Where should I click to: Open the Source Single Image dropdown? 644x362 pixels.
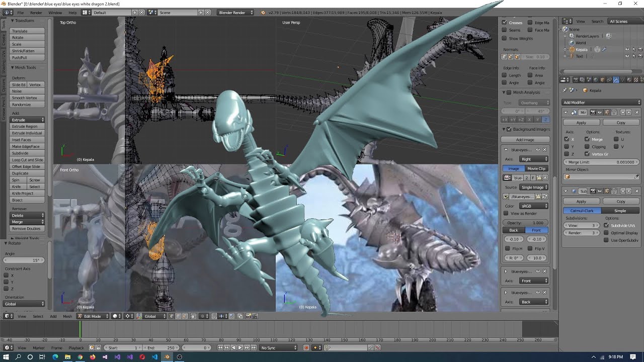click(533, 187)
